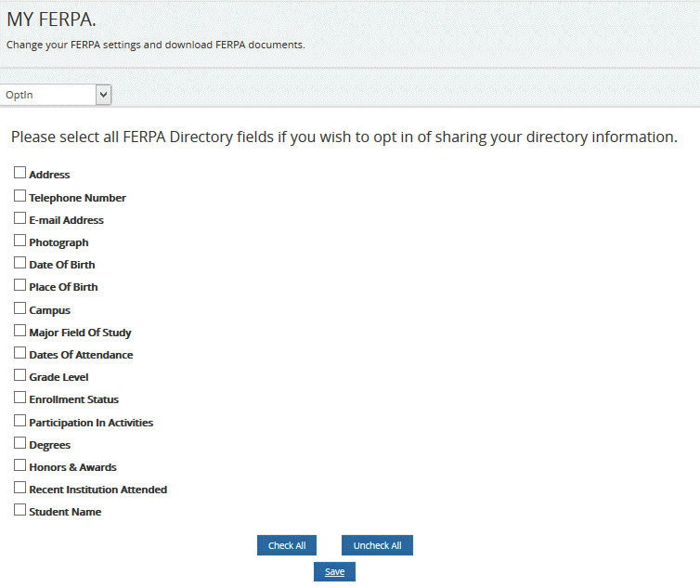The image size is (700, 588).
Task: Tick the Honors & Awards checkbox
Action: (19, 465)
